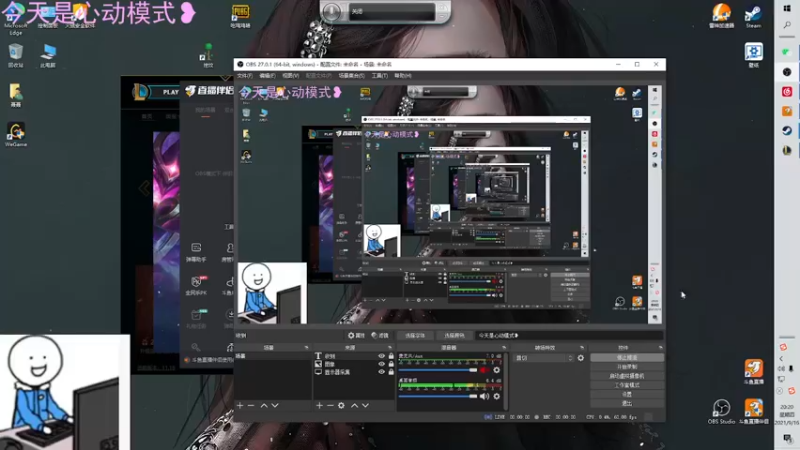
Task: Click the start virtual camera button
Action: coord(627,376)
